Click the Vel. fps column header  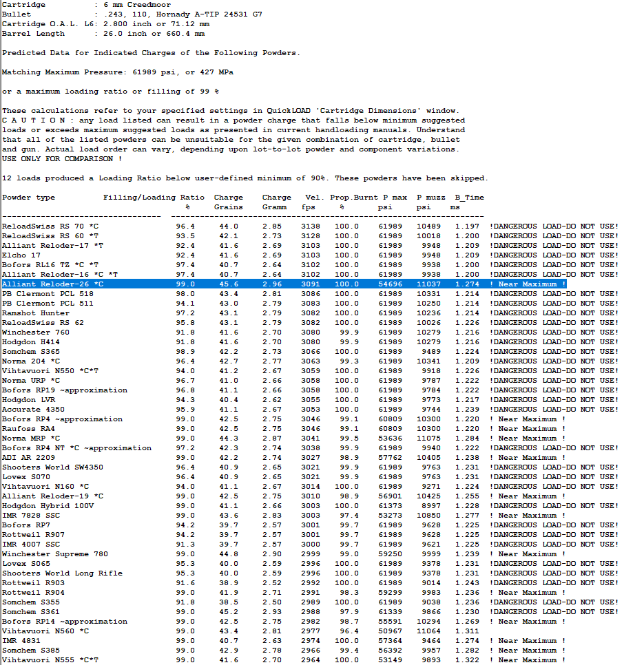tap(314, 202)
